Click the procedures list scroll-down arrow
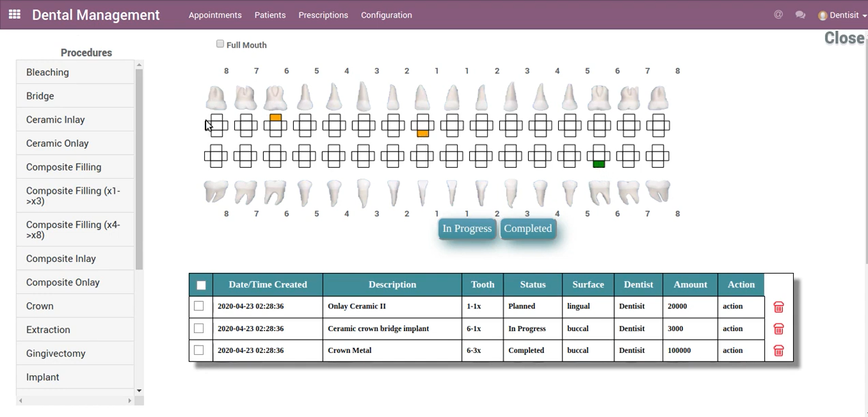This screenshot has width=868, height=417. click(139, 390)
